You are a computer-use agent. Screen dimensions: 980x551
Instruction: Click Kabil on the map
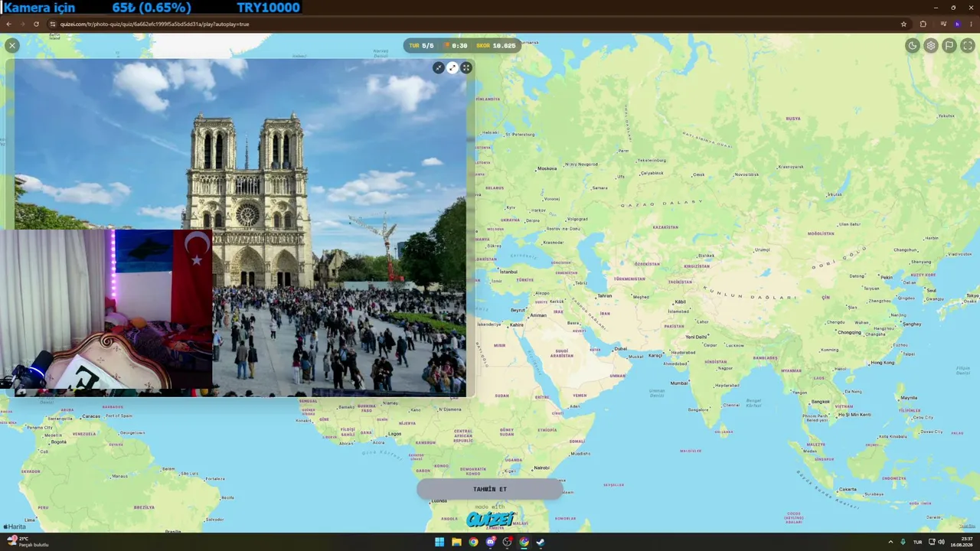(x=680, y=302)
